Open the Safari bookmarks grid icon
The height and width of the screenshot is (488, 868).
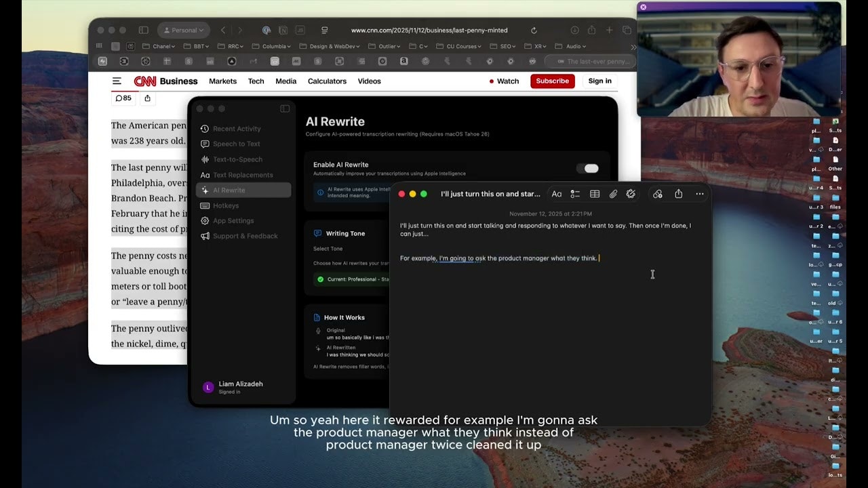99,46
